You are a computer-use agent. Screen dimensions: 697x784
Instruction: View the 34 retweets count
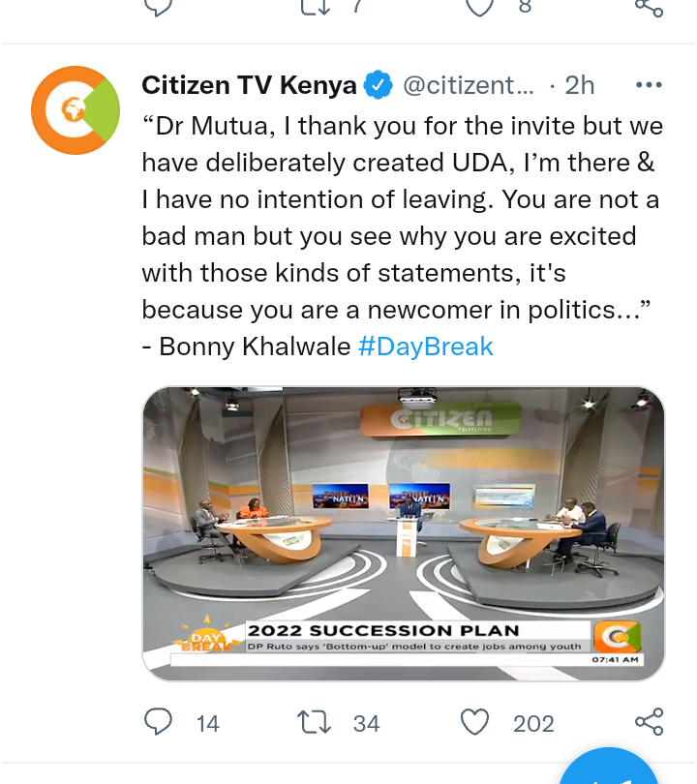click(x=367, y=724)
